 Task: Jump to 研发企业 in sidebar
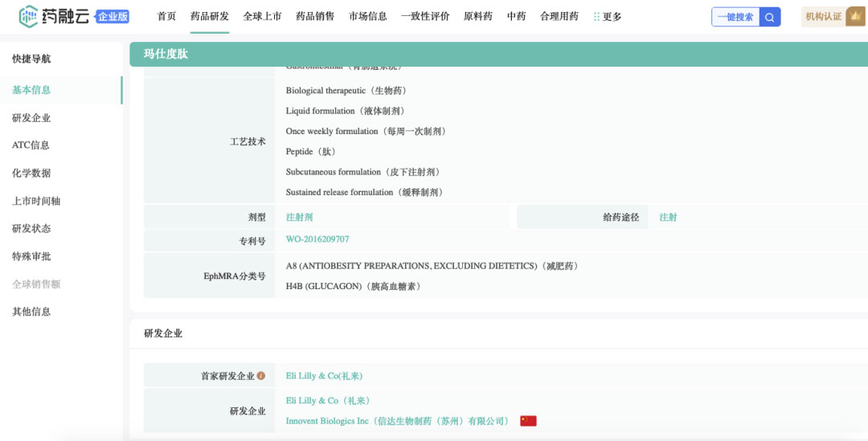tap(31, 118)
